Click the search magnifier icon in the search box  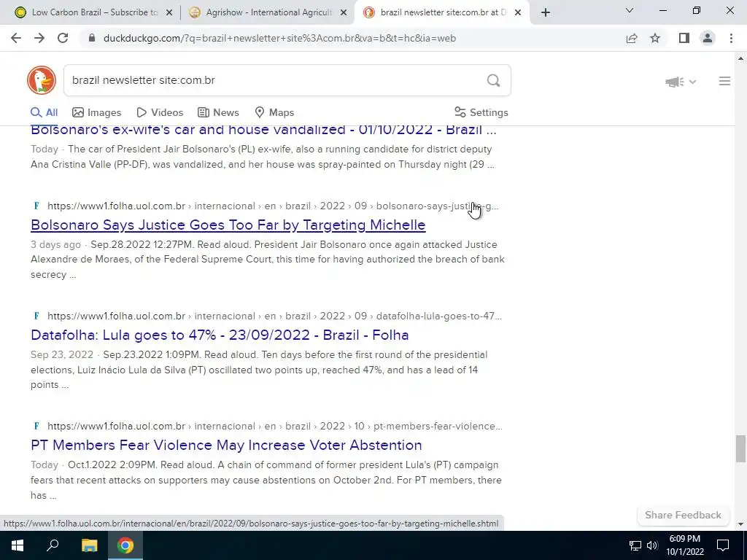pyautogui.click(x=494, y=80)
